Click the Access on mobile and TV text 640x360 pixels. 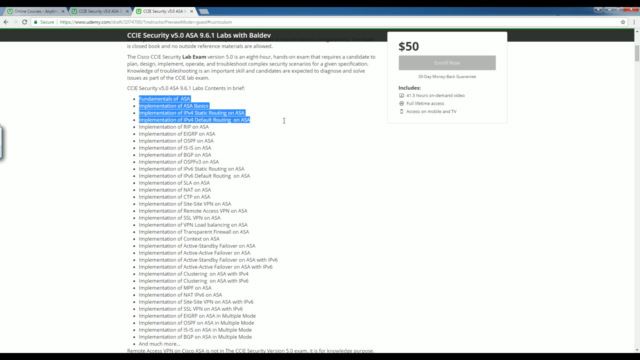(x=431, y=111)
